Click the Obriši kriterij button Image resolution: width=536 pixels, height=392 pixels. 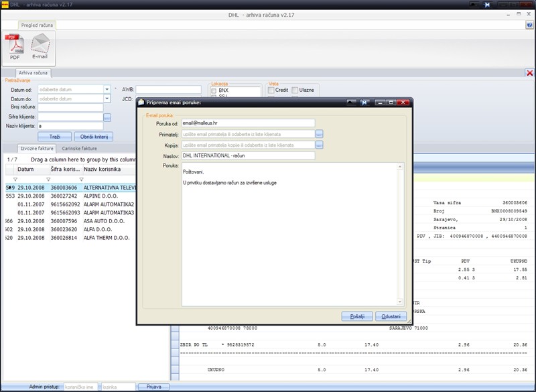94,137
